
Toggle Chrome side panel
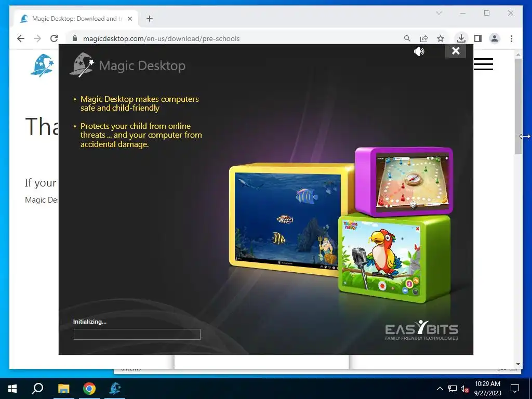(x=478, y=38)
